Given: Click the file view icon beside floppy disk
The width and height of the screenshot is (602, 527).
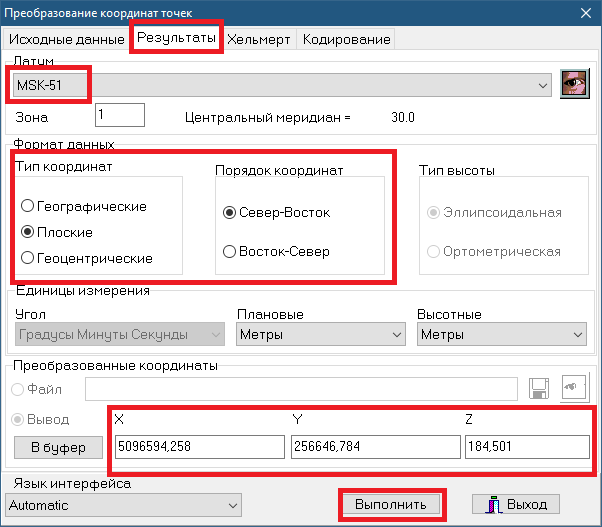Looking at the screenshot, I should pos(574,388).
